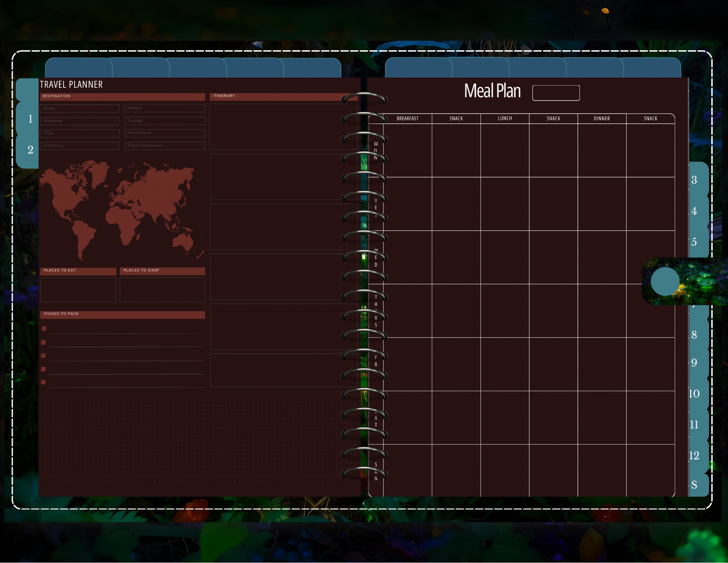Viewport: 728px width, 563px height.
Task: Click the Dates field
Action: [x=80, y=108]
